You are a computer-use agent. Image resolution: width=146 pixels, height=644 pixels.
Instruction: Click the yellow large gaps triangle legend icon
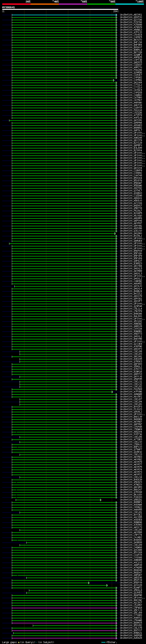[x=19, y=642]
